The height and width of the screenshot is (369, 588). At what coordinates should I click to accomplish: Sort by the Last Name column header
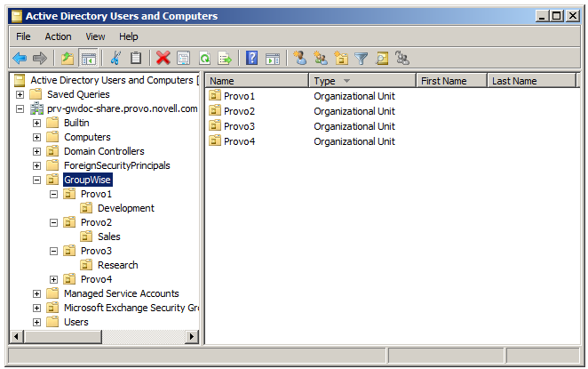click(x=531, y=81)
